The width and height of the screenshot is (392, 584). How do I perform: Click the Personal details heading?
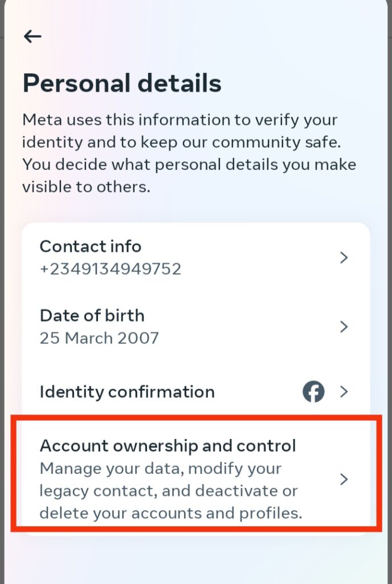(x=122, y=83)
